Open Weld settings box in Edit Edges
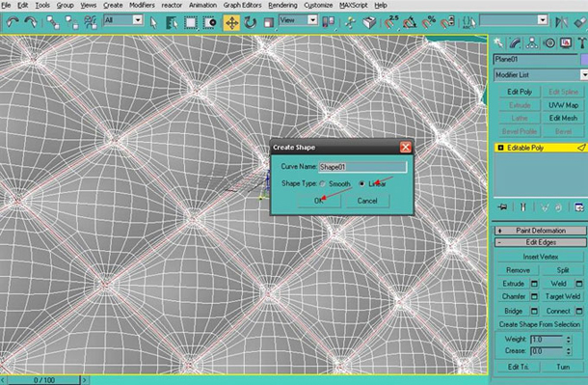The width and height of the screenshot is (588, 385). (x=579, y=284)
